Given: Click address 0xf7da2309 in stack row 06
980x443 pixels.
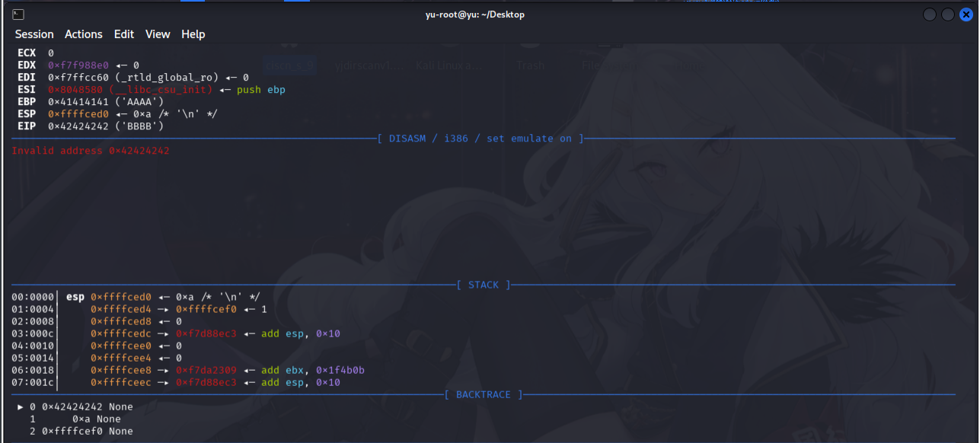Looking at the screenshot, I should (206, 370).
